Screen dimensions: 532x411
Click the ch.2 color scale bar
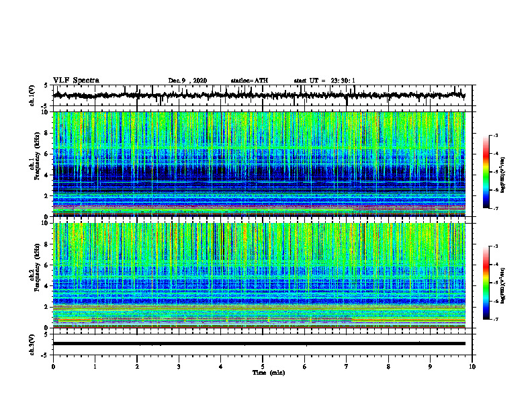tap(486, 283)
